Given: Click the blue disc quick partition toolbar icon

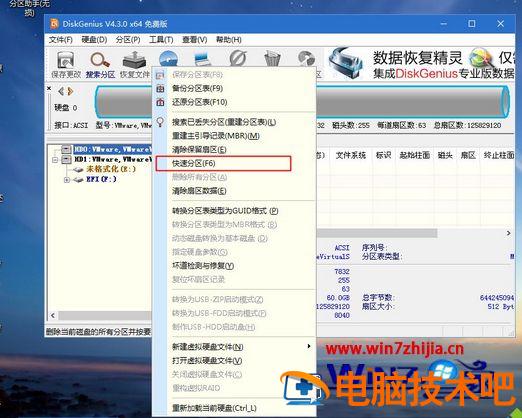Looking at the screenshot, I should pos(168,59).
